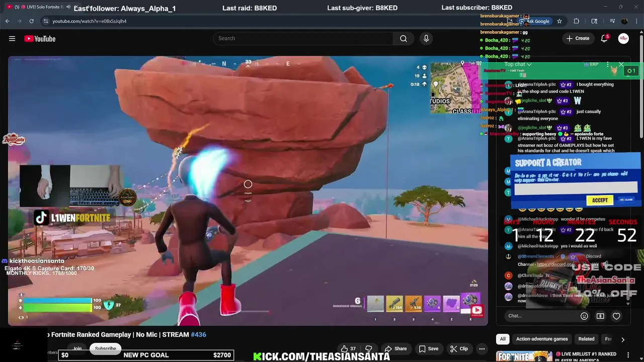Click Ask Google in the address bar

pyautogui.click(x=535, y=21)
